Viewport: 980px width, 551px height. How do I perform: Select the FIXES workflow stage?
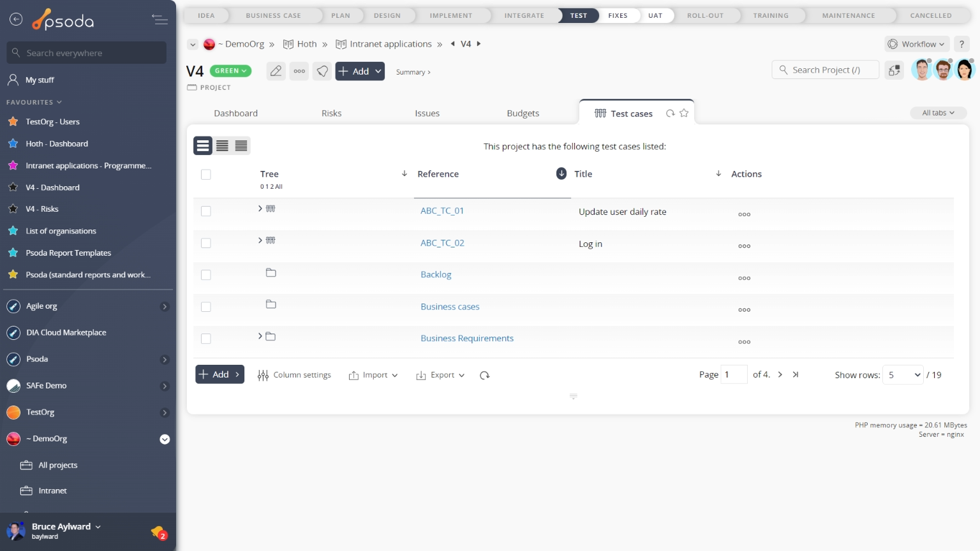coord(618,15)
